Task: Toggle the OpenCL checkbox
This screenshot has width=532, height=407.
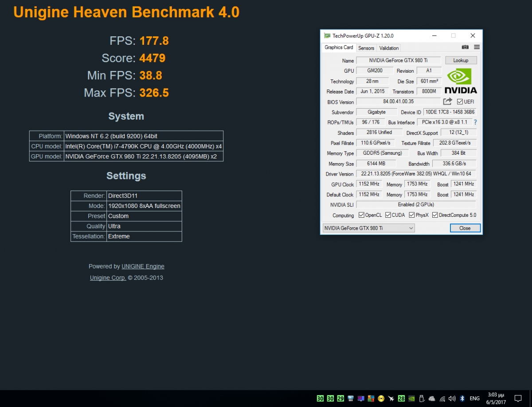Action: (x=362, y=215)
